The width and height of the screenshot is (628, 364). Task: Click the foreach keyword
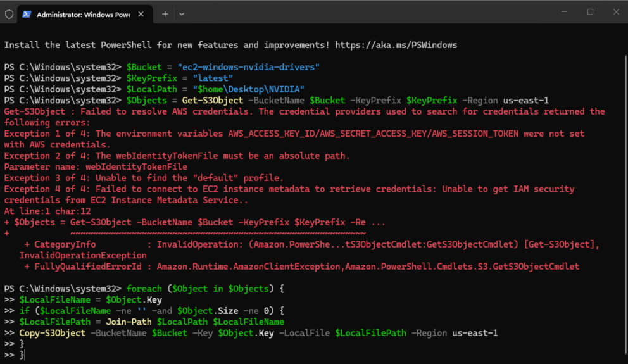144,288
